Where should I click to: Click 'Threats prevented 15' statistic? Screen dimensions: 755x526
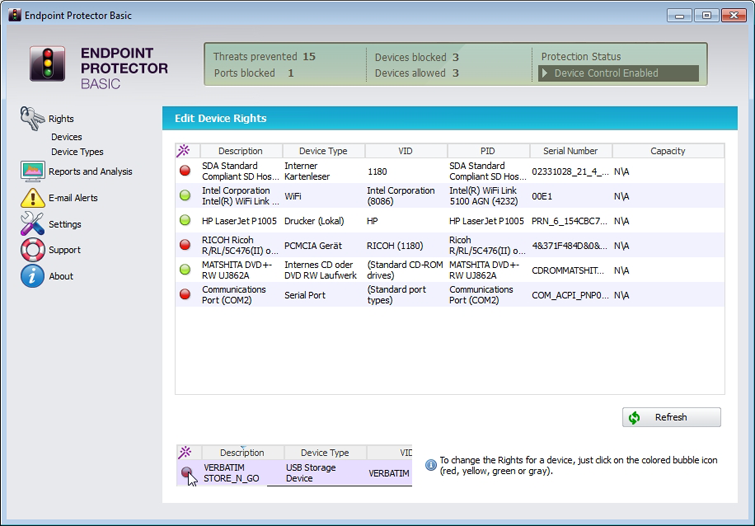click(x=264, y=56)
